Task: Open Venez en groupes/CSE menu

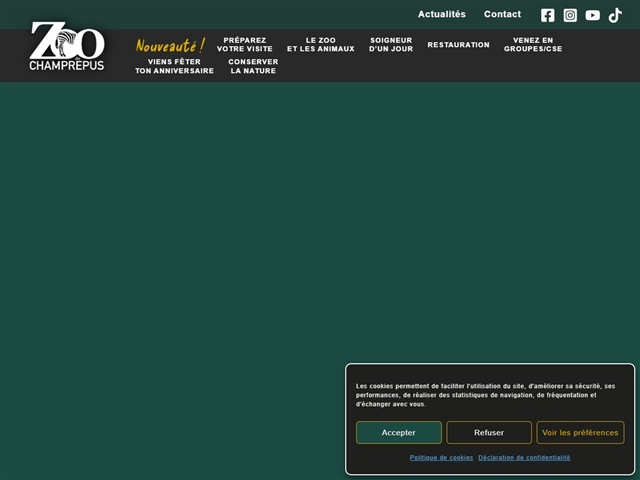Action: click(x=532, y=45)
